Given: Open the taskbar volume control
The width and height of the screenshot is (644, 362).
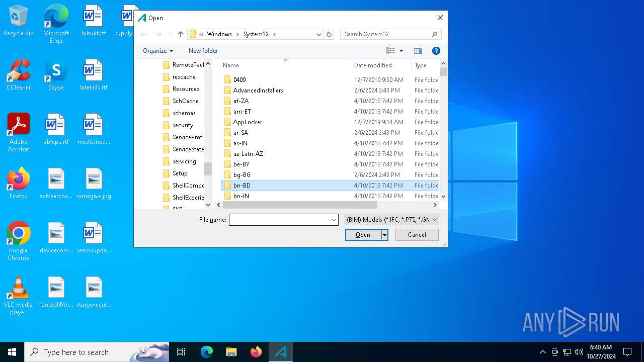Looking at the screenshot, I should [x=579, y=352].
